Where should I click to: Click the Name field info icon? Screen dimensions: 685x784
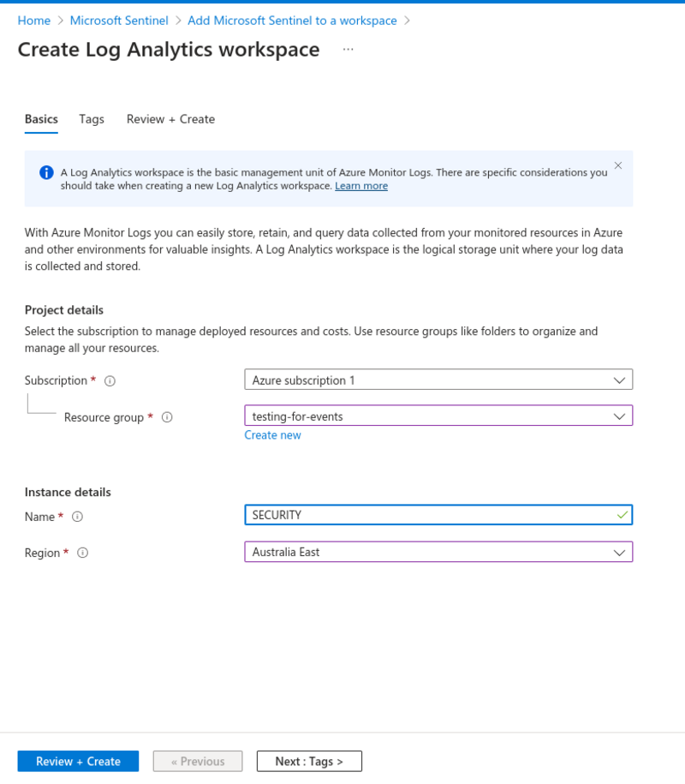click(x=77, y=517)
